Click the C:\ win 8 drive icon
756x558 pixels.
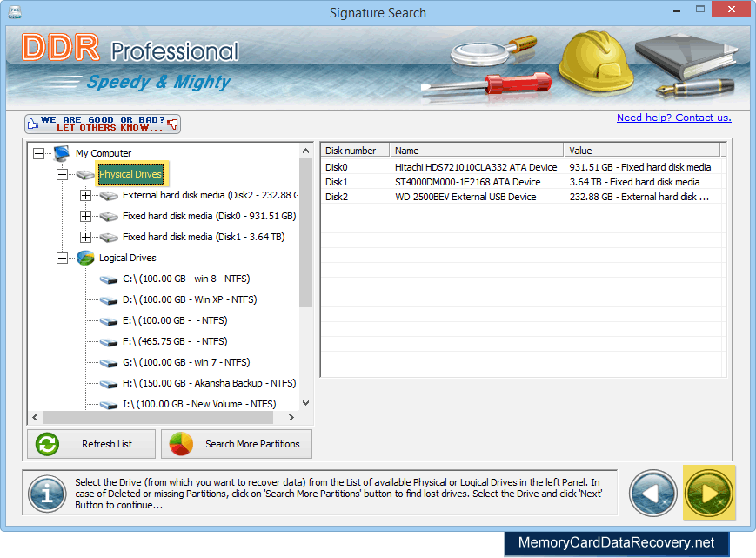109,279
